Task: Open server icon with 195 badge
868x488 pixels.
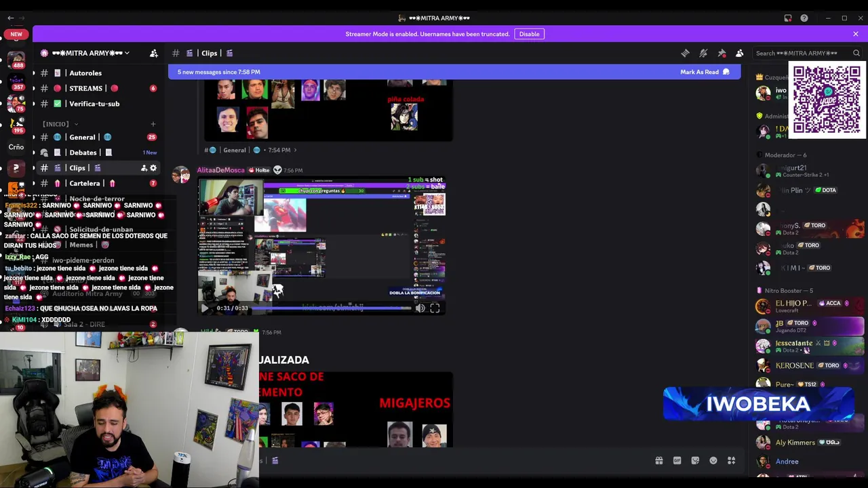Action: coord(16,125)
